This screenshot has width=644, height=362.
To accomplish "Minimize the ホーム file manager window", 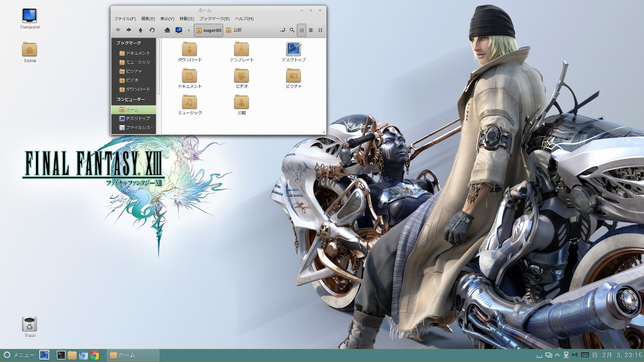I will click(x=302, y=10).
